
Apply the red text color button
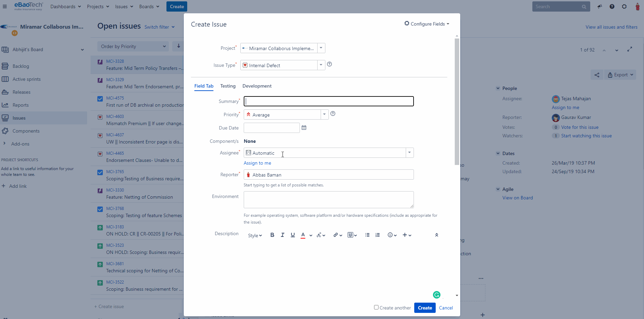coord(303,235)
